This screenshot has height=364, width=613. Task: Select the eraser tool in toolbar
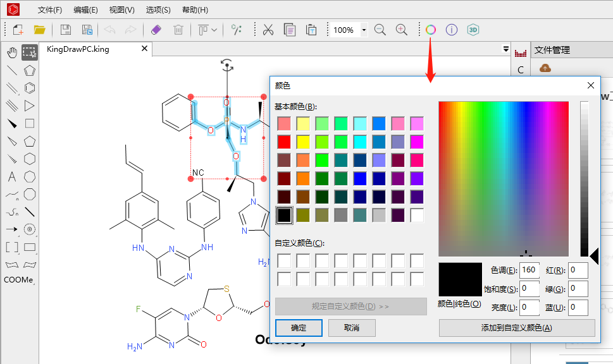coord(156,30)
